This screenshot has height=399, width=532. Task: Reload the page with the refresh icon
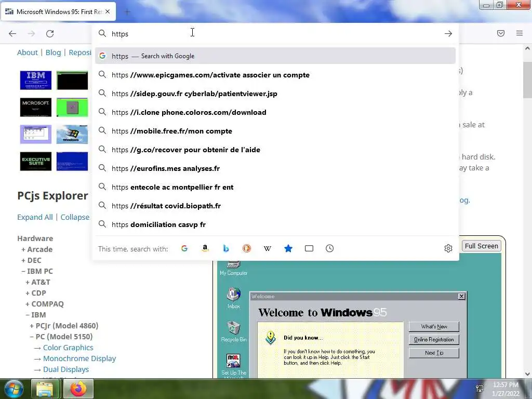click(x=50, y=34)
